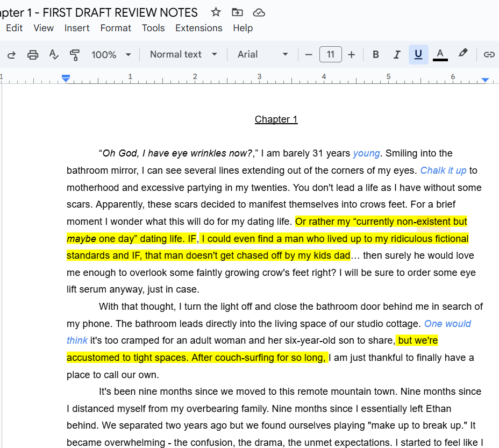The image size is (499, 448).
Task: Turn off underline formatting
Action: click(418, 54)
